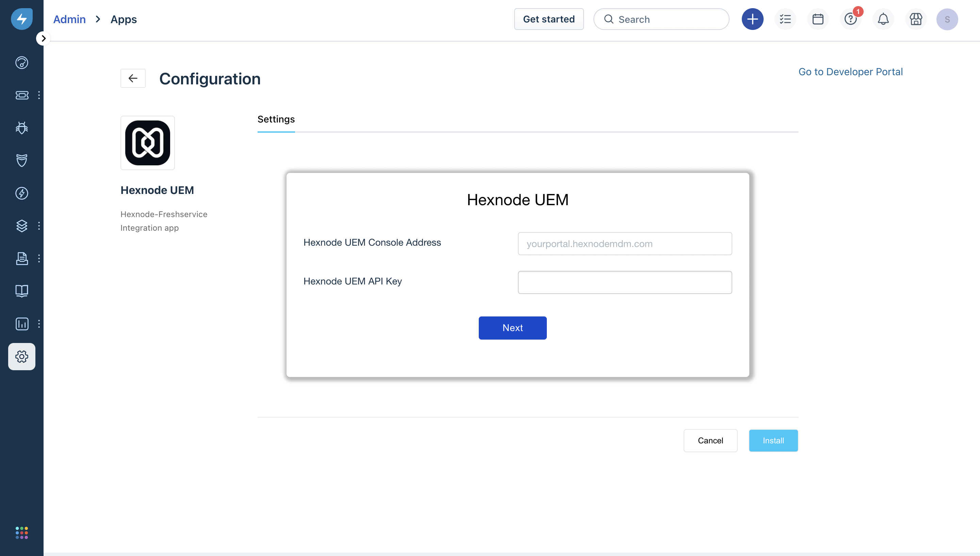Open the Tickets icon in sidebar
Viewport: 980px width, 556px height.
tap(22, 95)
